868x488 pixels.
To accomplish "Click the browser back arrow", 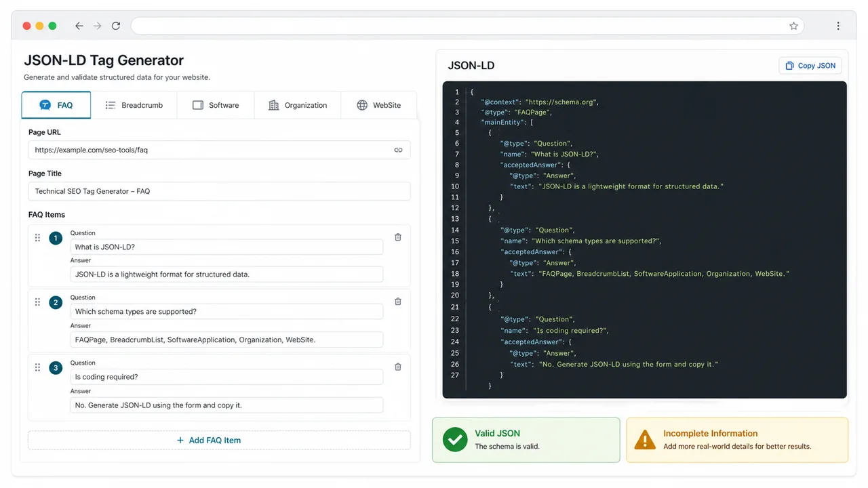I will click(x=79, y=26).
